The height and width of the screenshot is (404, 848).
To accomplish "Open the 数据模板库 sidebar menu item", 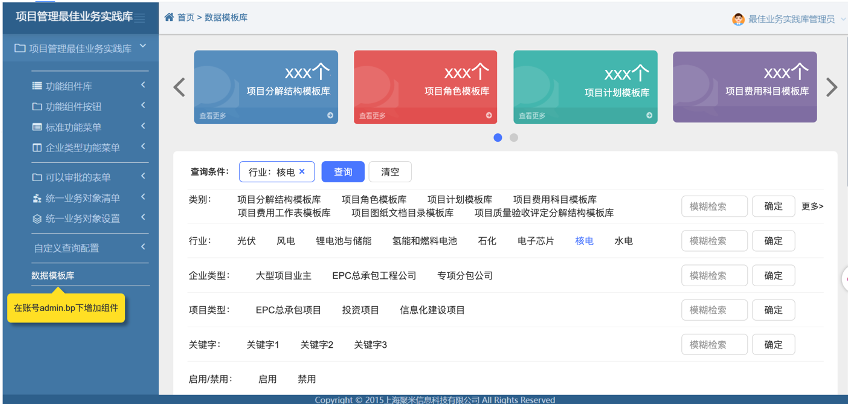I will point(53,275).
